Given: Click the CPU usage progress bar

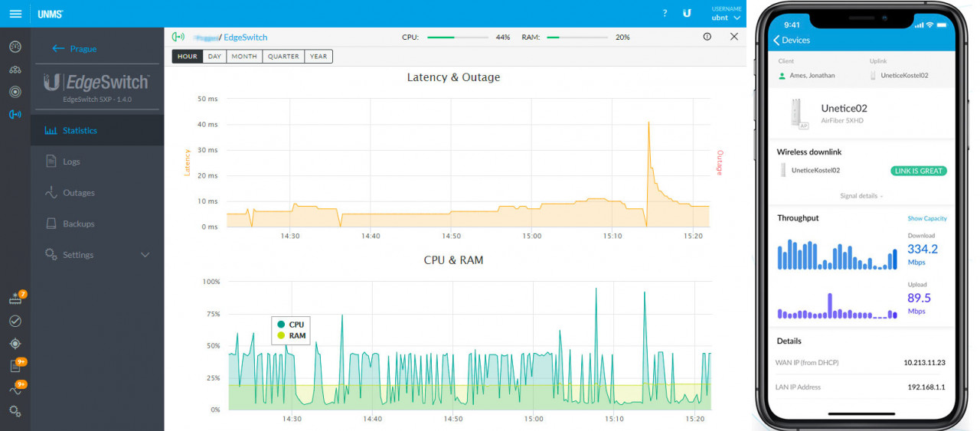Looking at the screenshot, I should tap(457, 37).
